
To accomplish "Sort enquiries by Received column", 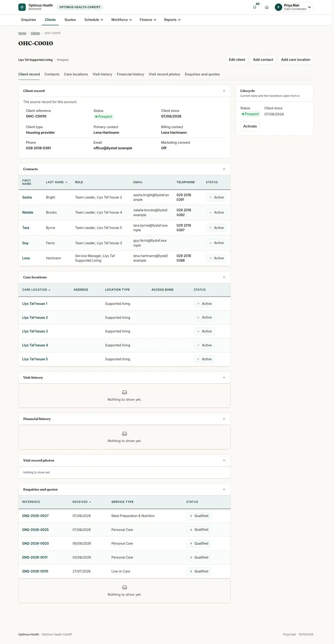I will click(x=82, y=502).
